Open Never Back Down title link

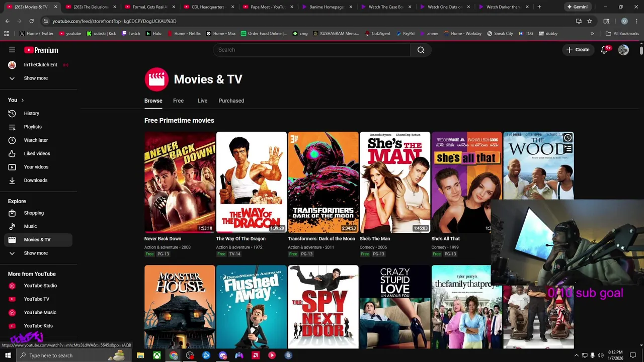(x=163, y=239)
